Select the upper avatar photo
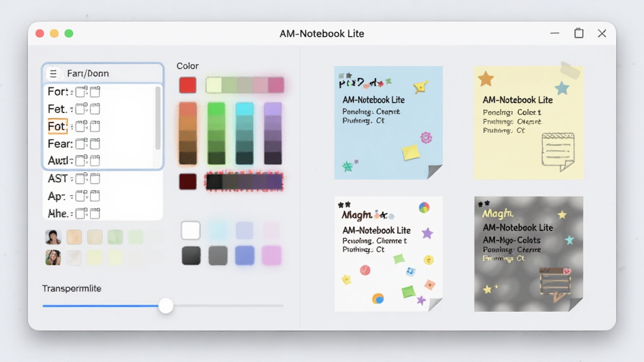Viewport: 644px width, 362px height. point(53,237)
